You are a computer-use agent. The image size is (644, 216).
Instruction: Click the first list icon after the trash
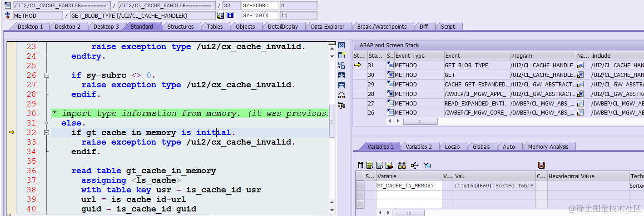click(370, 165)
